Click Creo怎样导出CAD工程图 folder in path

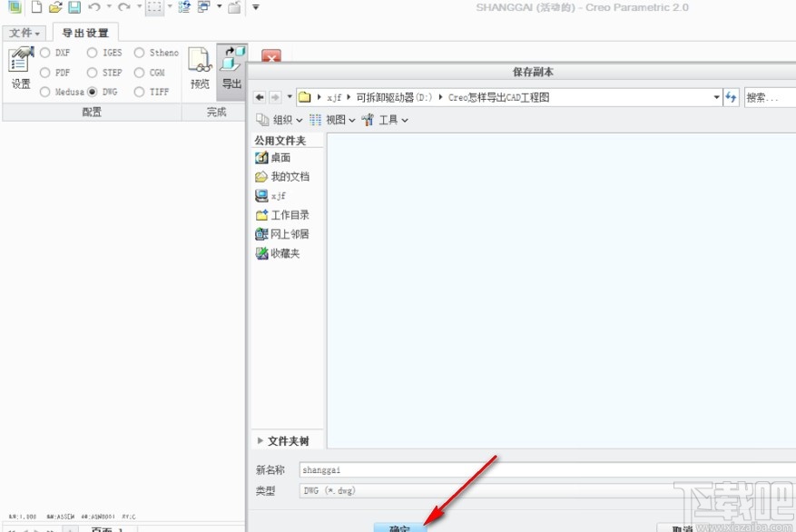click(x=498, y=97)
